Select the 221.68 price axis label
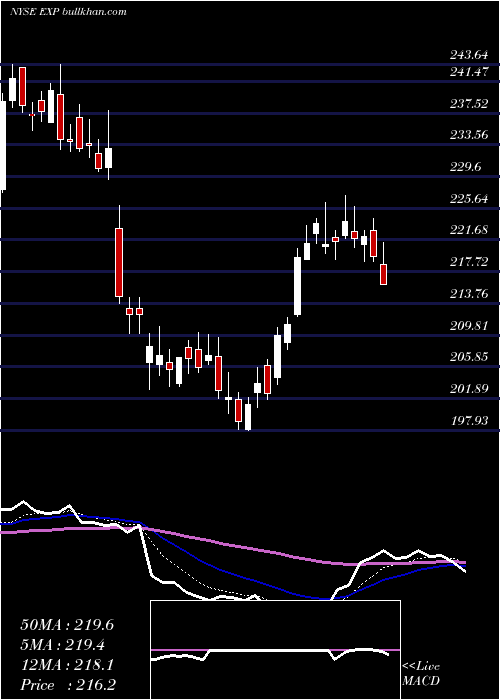500x700 pixels. 469,230
